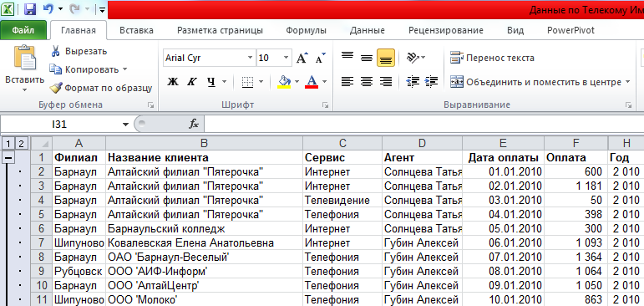This screenshot has height=306, width=644.
Task: Increase cell indent icon
Action: click(431, 82)
